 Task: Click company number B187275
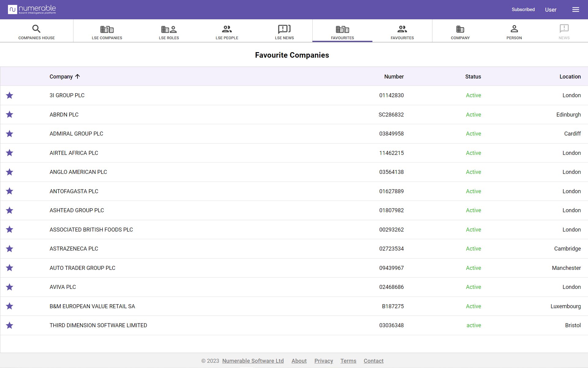pos(393,306)
